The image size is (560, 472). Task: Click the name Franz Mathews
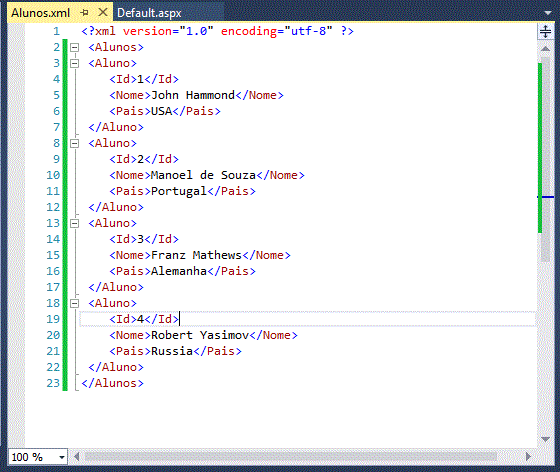coord(196,255)
